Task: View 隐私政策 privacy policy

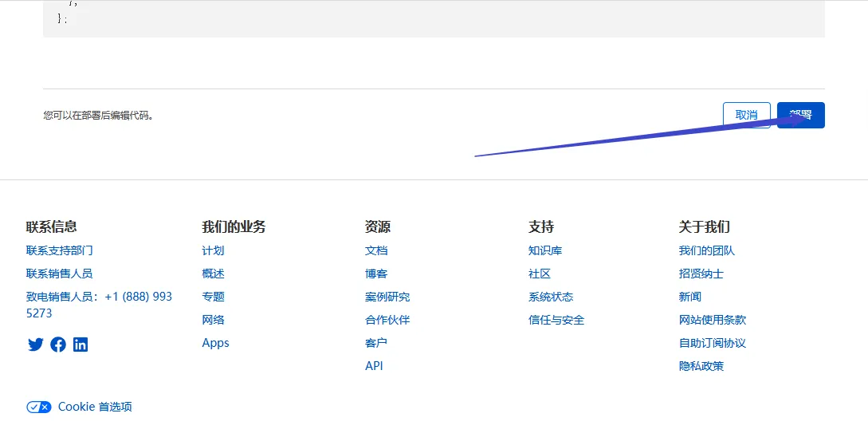Action: point(701,366)
